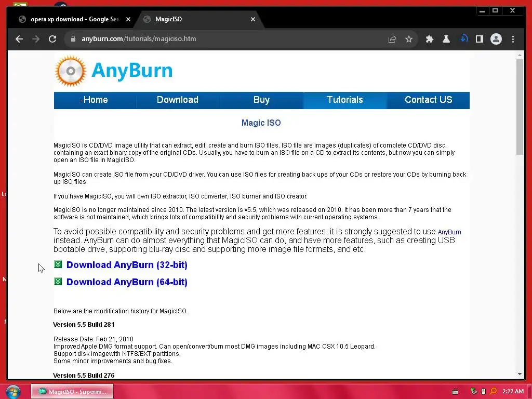This screenshot has height=399, width=532.
Task: Click the scrollbar up arrow
Action: click(x=520, y=55)
